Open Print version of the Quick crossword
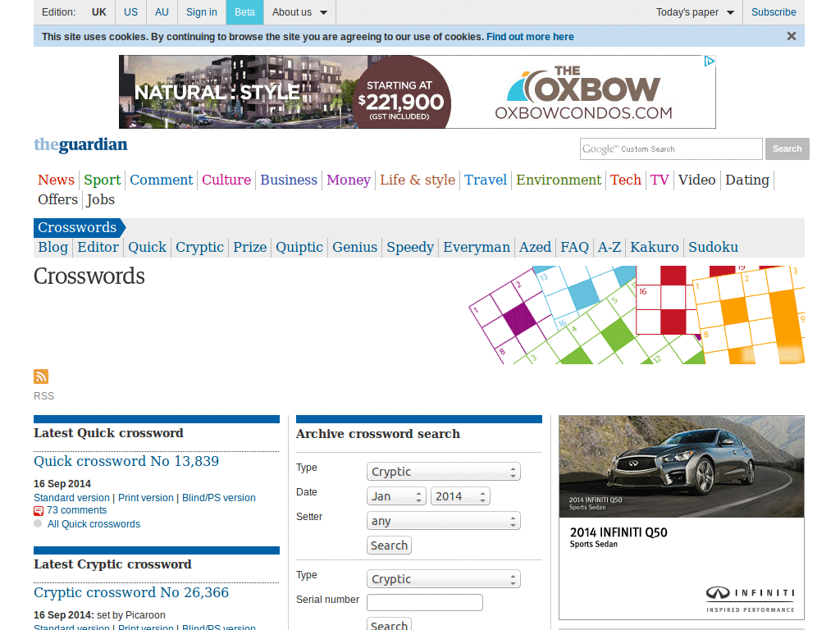The height and width of the screenshot is (630, 840). (x=146, y=498)
